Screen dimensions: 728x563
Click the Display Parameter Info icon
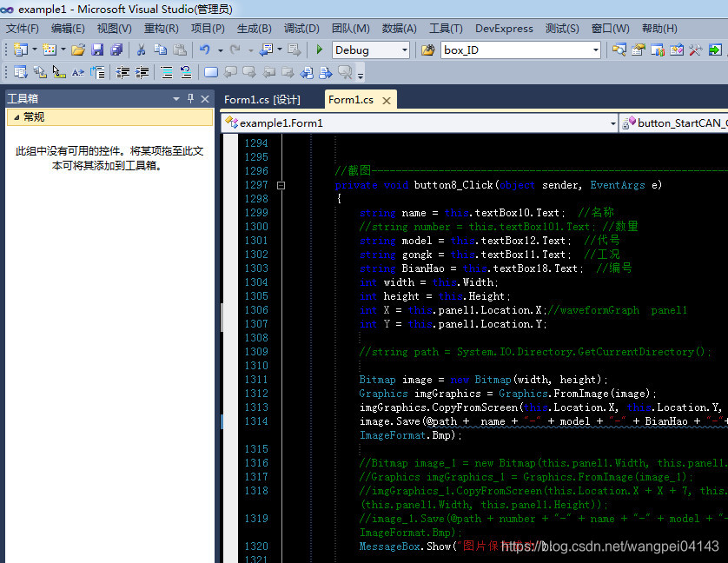40,72
